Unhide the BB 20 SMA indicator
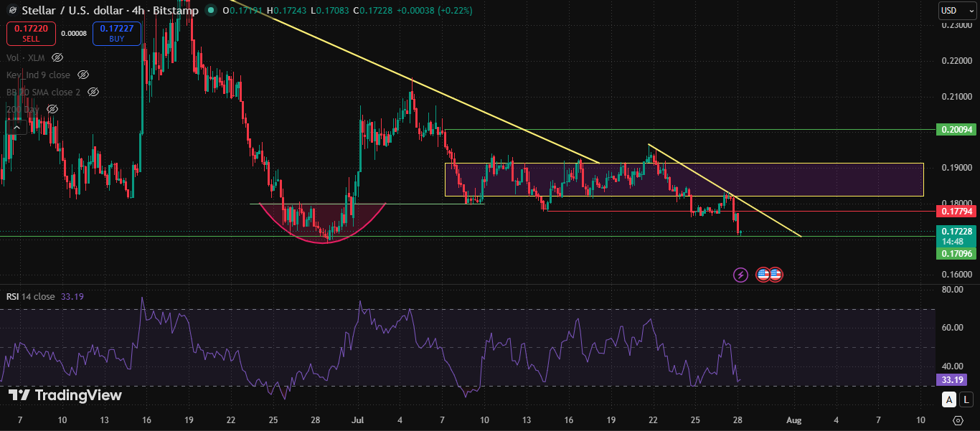This screenshot has height=431, width=980. click(x=93, y=92)
